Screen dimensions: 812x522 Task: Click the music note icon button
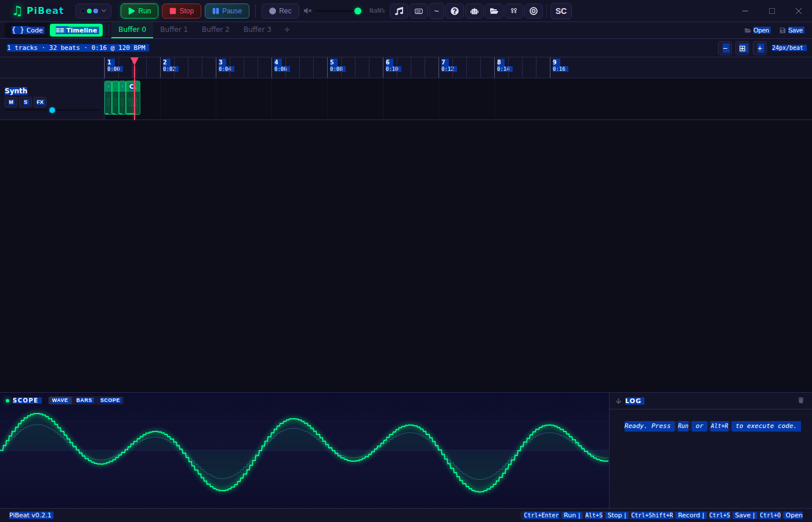point(399,11)
